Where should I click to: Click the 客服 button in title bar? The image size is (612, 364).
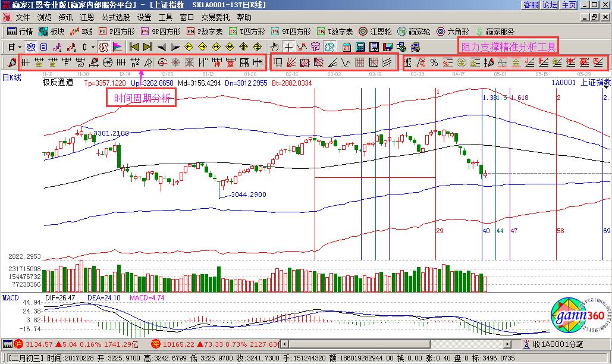pyautogui.click(x=530, y=5)
